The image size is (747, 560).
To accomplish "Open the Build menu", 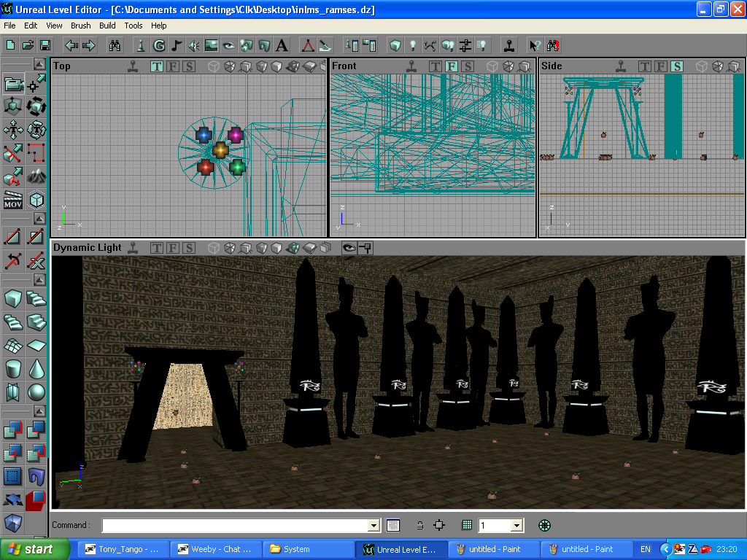I will pos(107,26).
